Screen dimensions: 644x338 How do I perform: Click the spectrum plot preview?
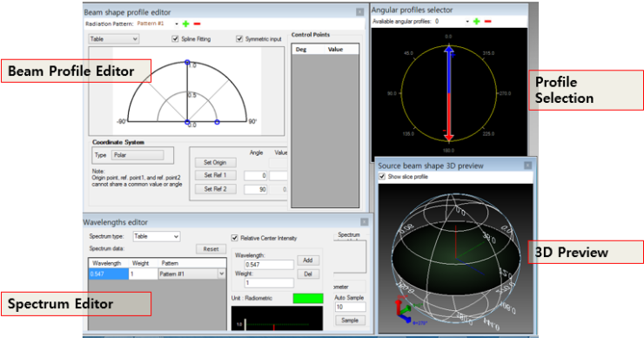click(278, 318)
